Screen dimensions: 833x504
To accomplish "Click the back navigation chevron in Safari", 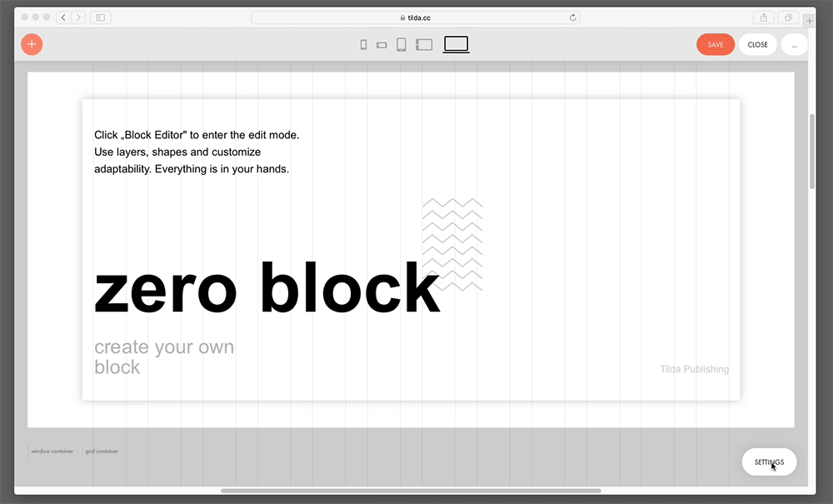I will [63, 17].
